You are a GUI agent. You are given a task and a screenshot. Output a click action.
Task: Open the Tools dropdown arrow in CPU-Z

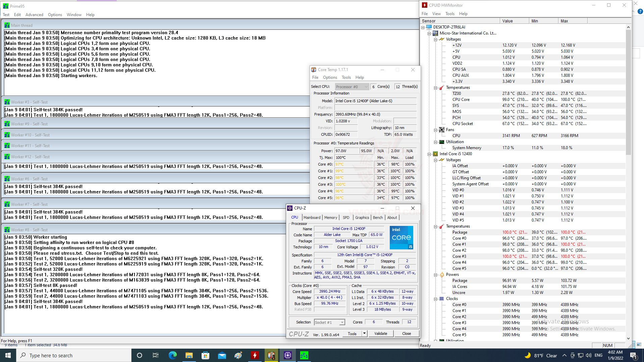tap(364, 334)
